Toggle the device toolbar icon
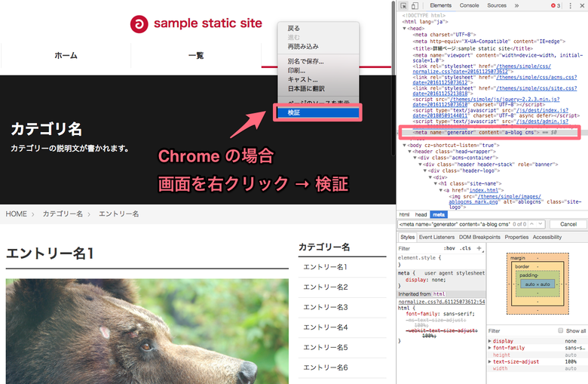588x384 pixels. 415,5
